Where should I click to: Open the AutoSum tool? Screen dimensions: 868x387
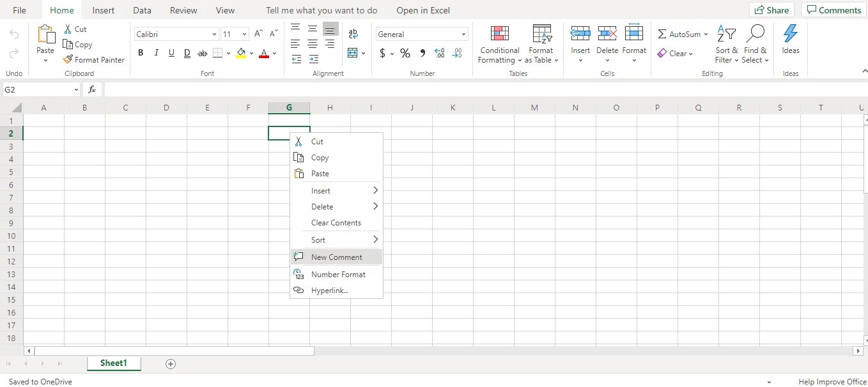(x=679, y=34)
